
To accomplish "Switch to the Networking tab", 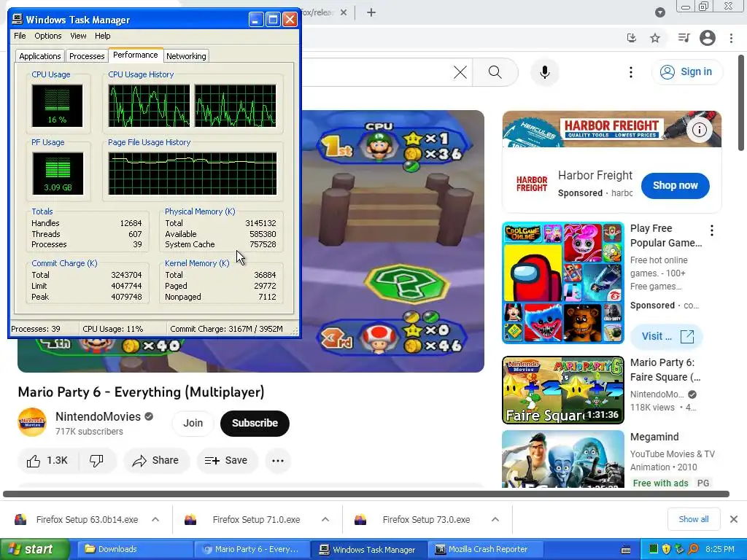I will tap(186, 56).
